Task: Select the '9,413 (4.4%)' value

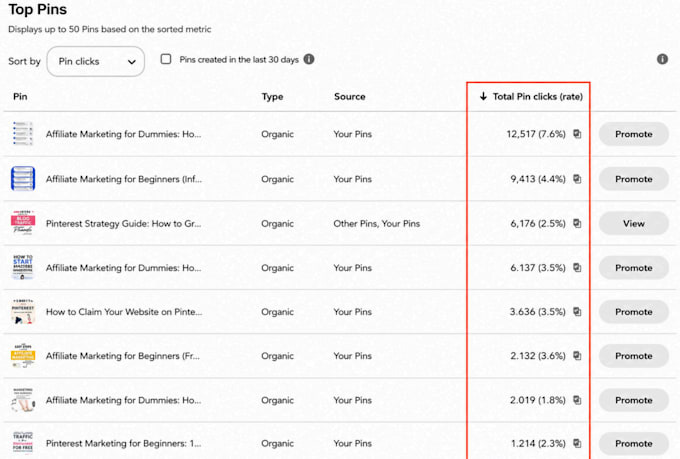Action: coord(538,179)
